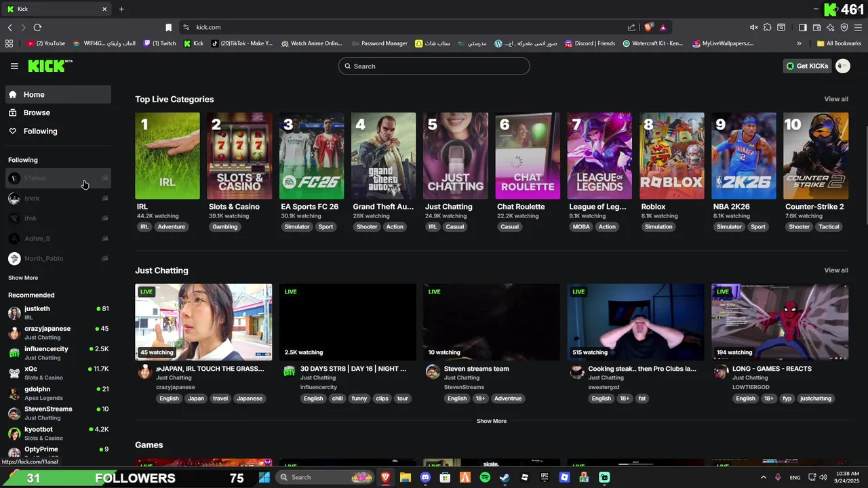This screenshot has width=868, height=488.
Task: Toggle notifications for ifnk channel
Action: (x=104, y=218)
